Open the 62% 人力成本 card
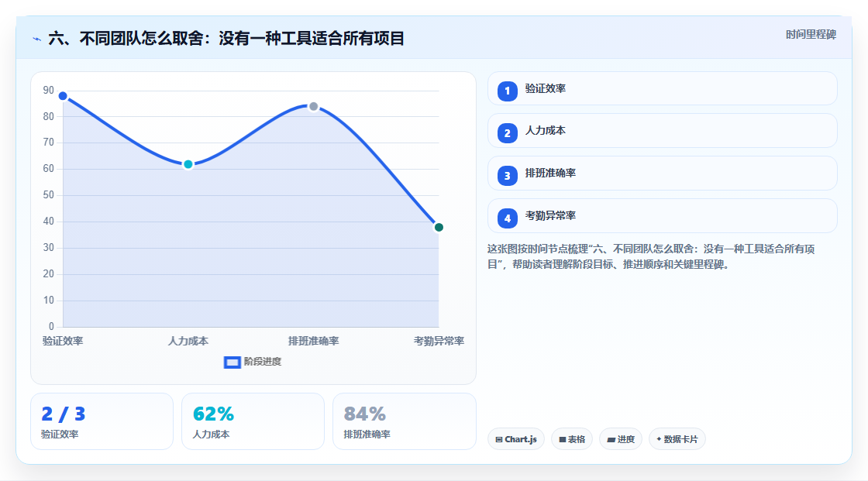868x481 pixels. (253, 421)
